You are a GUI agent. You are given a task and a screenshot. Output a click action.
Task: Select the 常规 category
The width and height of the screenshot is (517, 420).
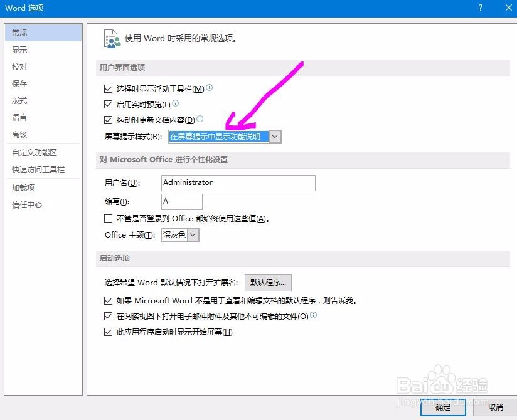pos(43,33)
